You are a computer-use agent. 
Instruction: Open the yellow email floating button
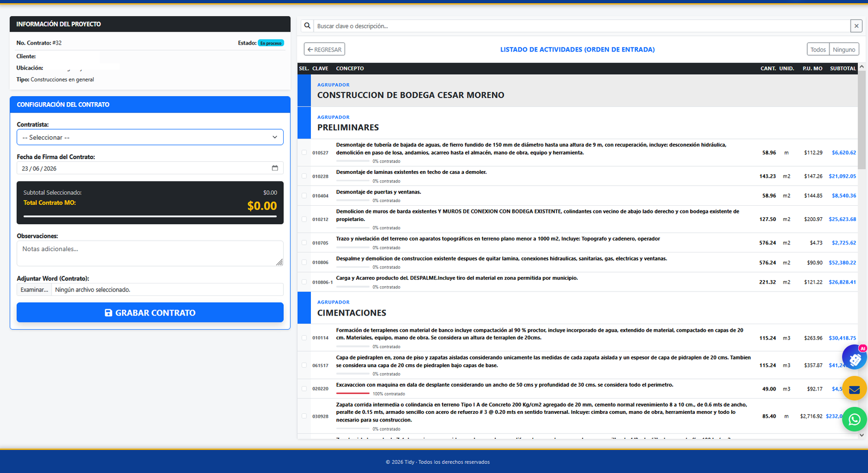pos(854,389)
